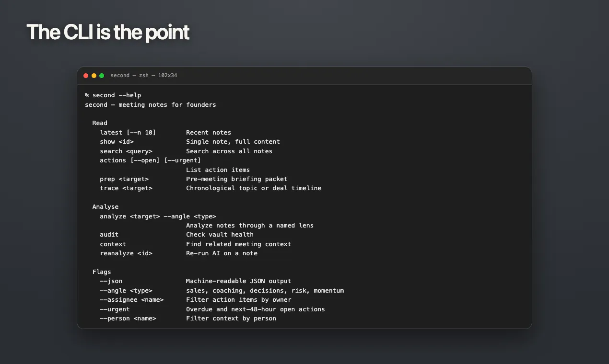
Task: Click the '--json' flag text
Action: (x=111, y=281)
